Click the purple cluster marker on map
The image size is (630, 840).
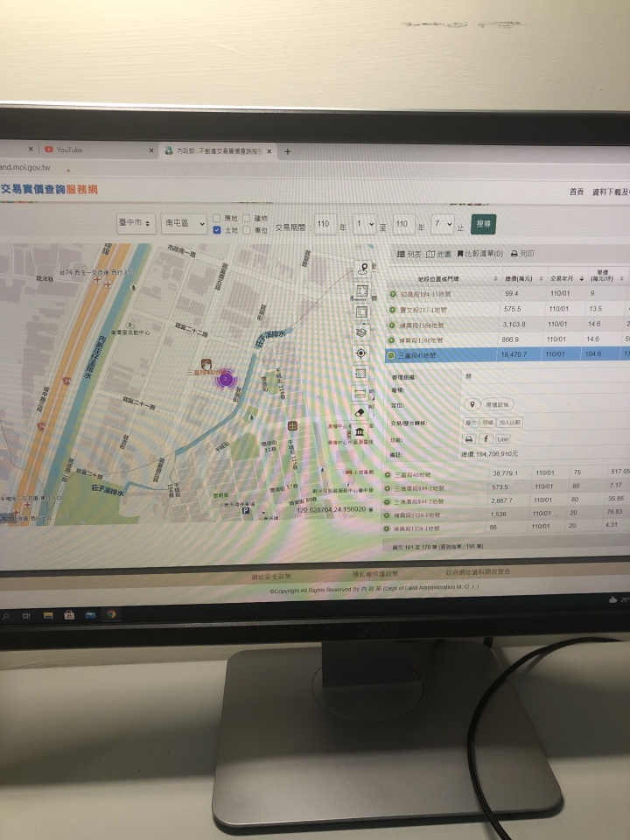[226, 379]
